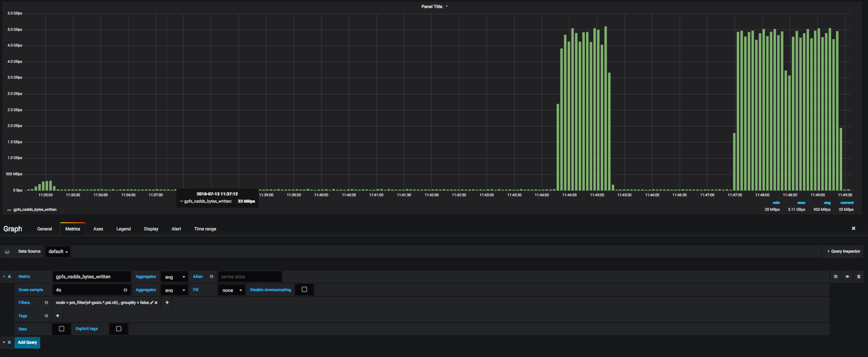The image size is (868, 357).
Task: Click the Down sample info icon
Action: 125,290
